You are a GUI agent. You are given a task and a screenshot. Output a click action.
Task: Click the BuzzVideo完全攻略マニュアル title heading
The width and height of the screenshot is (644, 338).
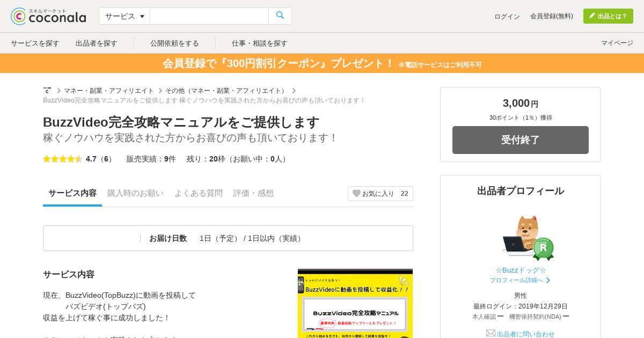point(181,122)
